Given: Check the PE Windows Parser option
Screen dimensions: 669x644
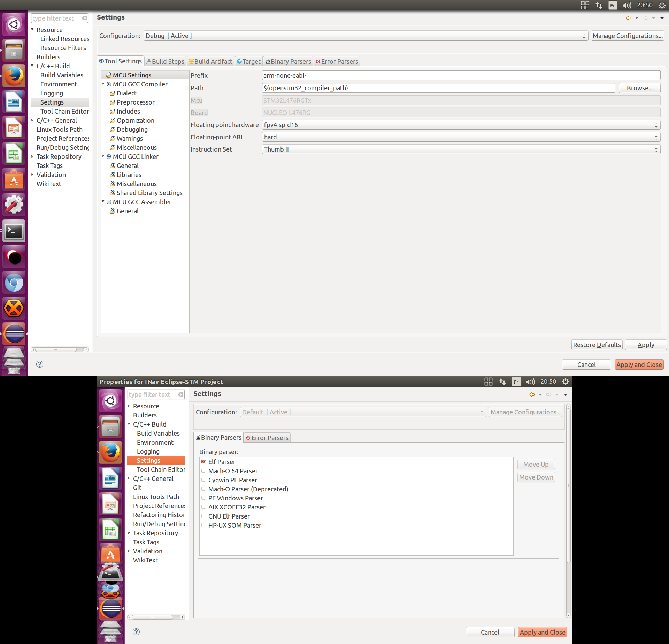Looking at the screenshot, I should [x=203, y=498].
